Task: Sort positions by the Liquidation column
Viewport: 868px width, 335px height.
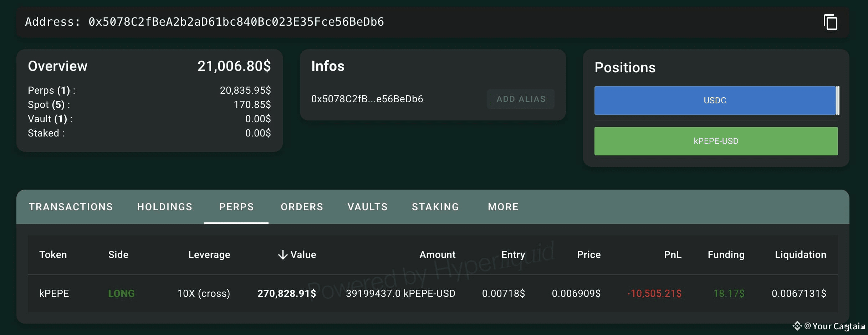Action: (800, 254)
